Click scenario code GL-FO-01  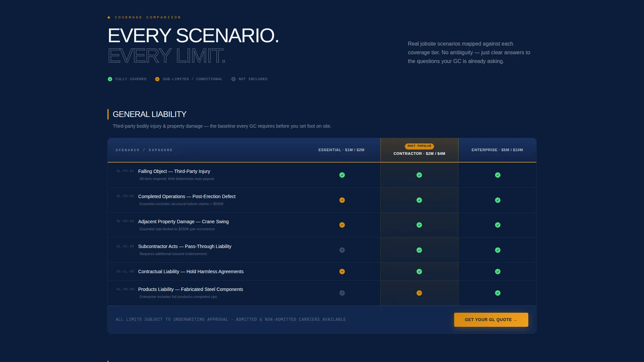pos(125,171)
